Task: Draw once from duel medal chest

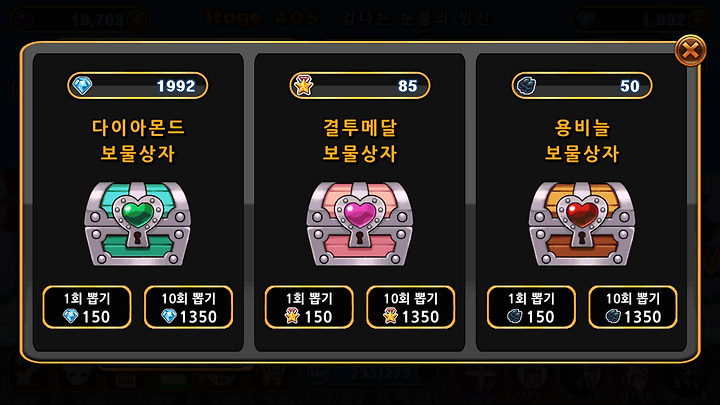Action: [309, 307]
